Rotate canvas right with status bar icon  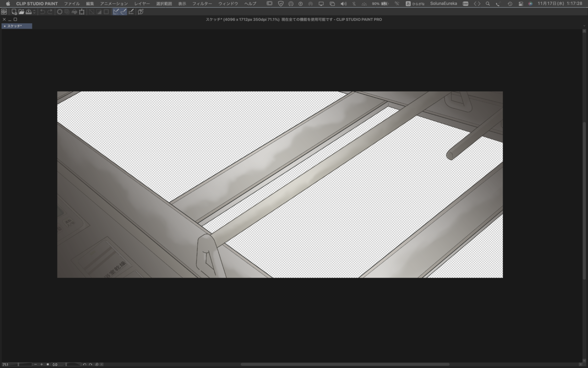point(91,365)
